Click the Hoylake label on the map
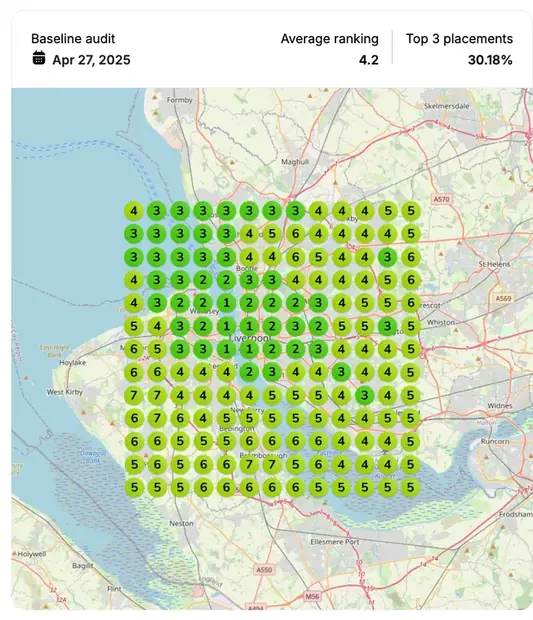This screenshot has height=620, width=533. [73, 363]
